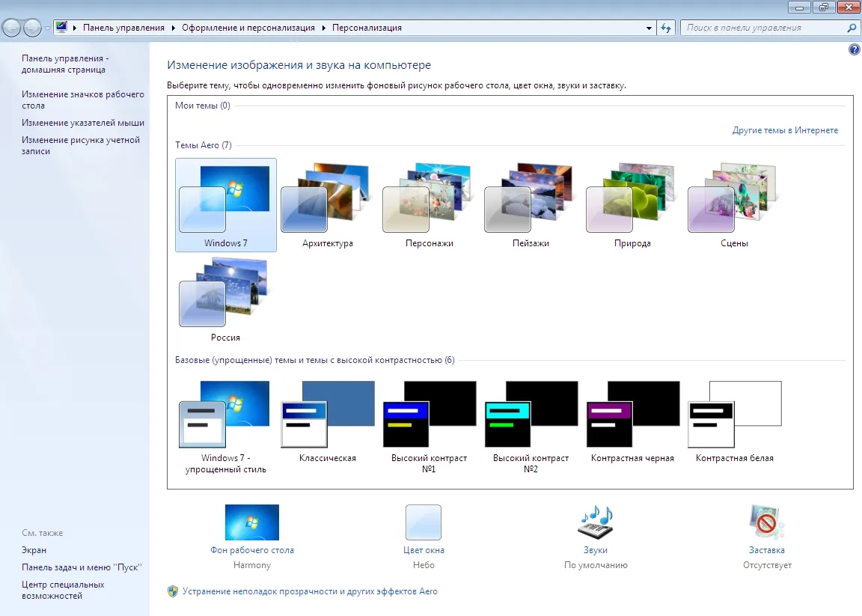The image size is (862, 616).
Task: Click the search magnifier icon
Action: coord(852,28)
